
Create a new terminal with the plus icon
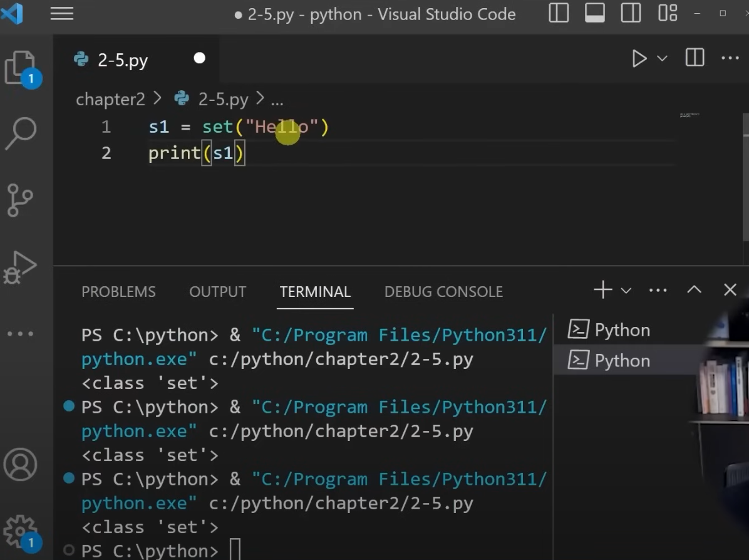click(x=602, y=289)
